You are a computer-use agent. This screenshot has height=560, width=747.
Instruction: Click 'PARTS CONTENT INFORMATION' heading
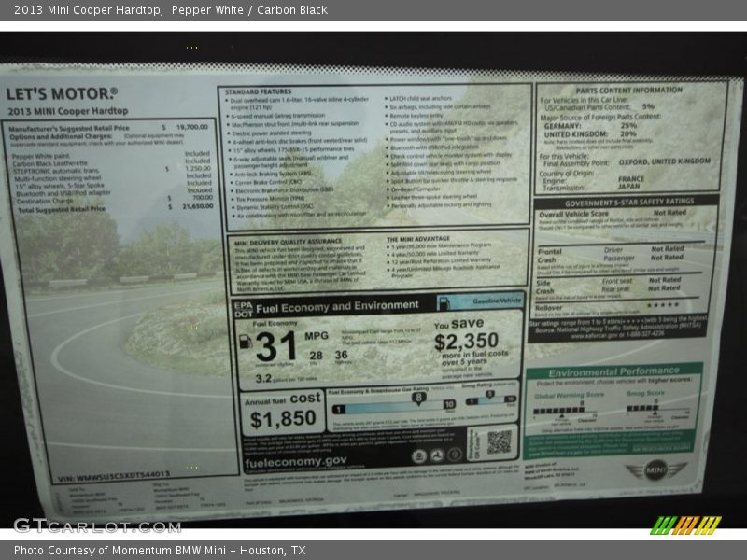click(x=628, y=91)
